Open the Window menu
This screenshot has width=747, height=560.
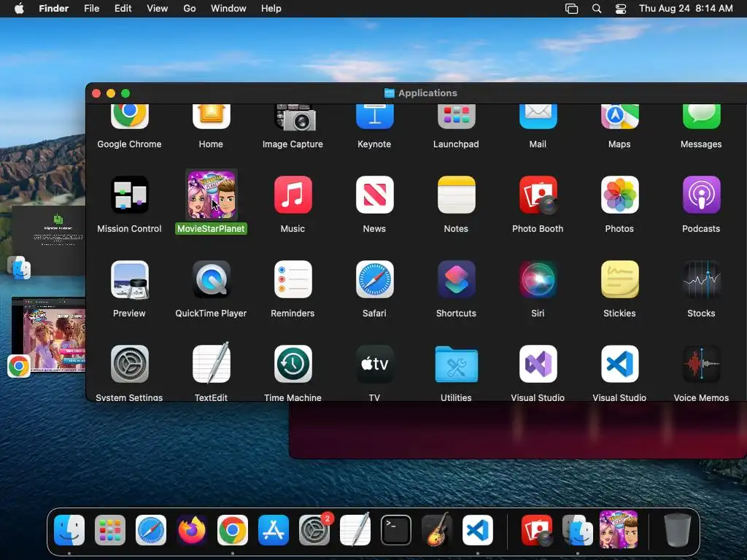[x=228, y=8]
